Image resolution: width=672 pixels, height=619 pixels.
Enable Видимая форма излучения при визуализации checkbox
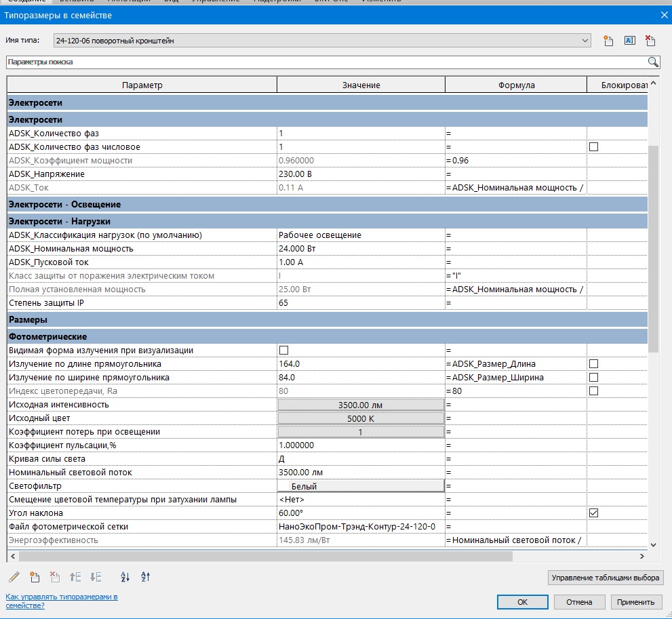point(283,351)
